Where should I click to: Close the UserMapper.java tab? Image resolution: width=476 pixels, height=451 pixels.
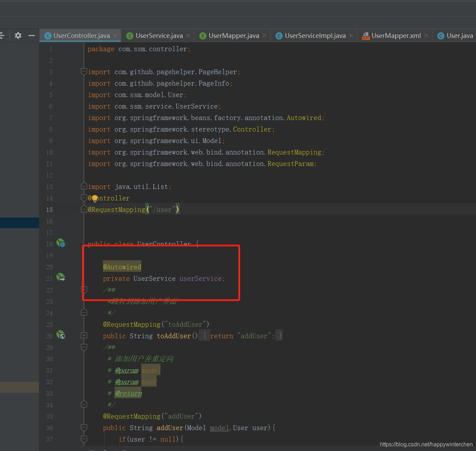pyautogui.click(x=264, y=35)
